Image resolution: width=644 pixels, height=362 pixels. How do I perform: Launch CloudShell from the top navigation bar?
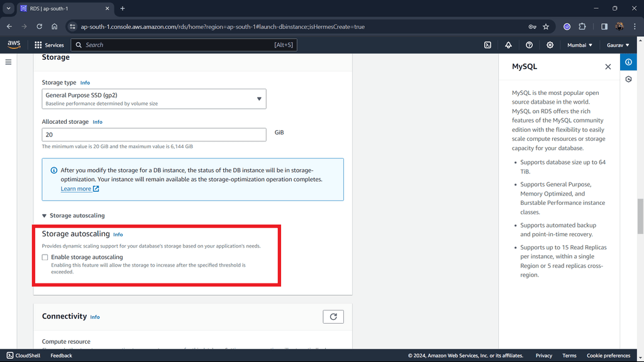pos(487,45)
